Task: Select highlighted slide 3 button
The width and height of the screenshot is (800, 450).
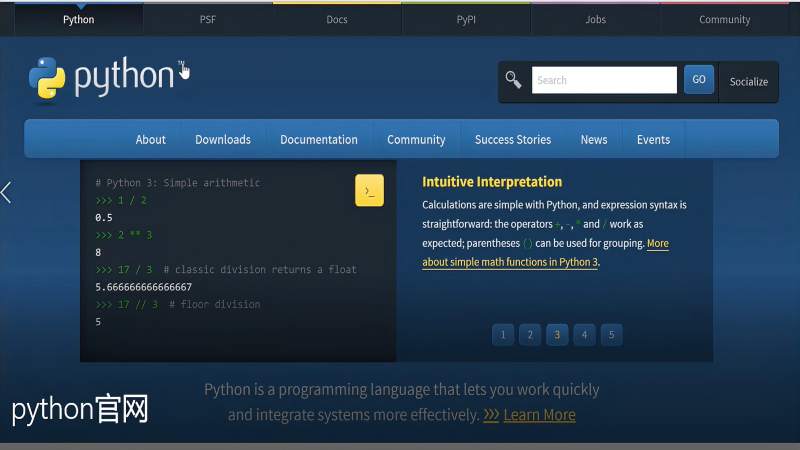Action: (x=557, y=335)
